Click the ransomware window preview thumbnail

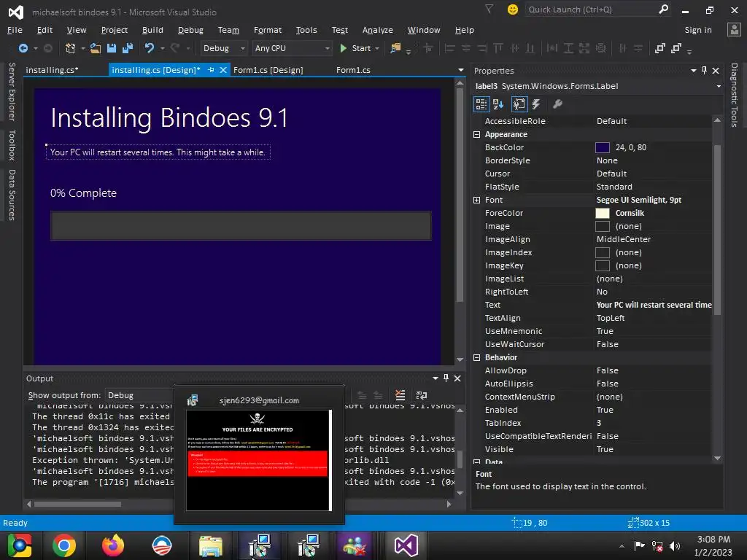[258, 460]
